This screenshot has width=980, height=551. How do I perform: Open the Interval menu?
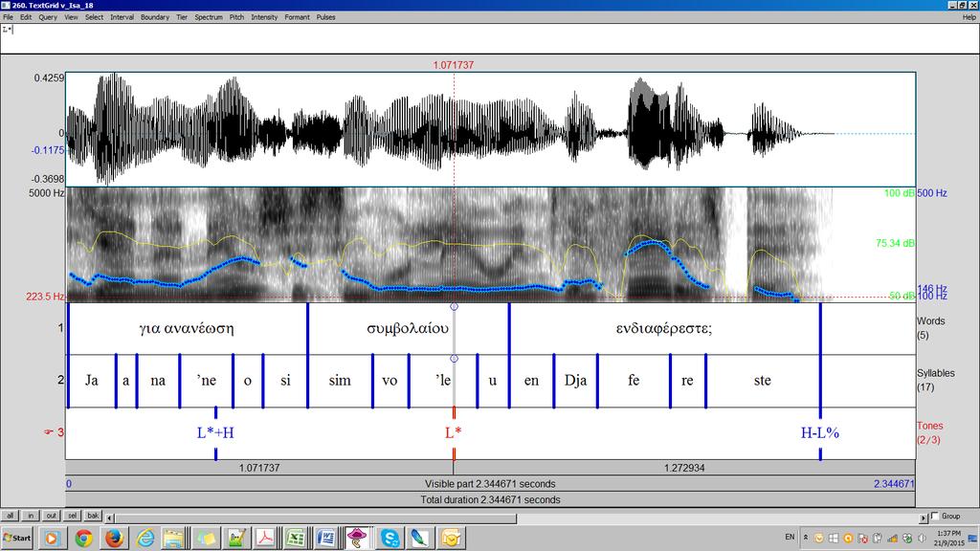122,17
